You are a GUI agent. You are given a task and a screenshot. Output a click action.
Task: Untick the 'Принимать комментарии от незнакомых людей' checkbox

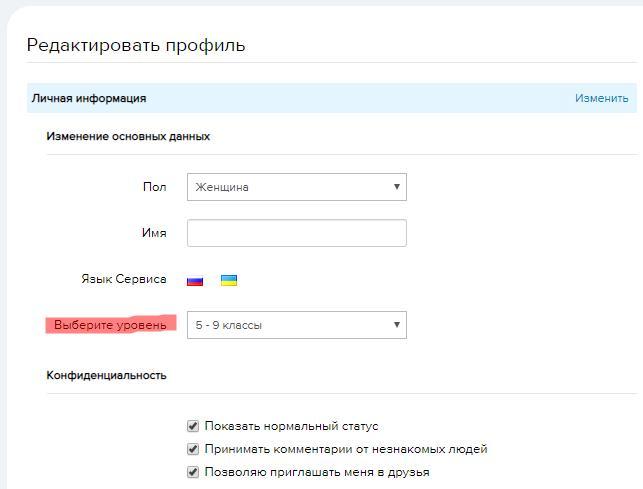click(x=194, y=449)
